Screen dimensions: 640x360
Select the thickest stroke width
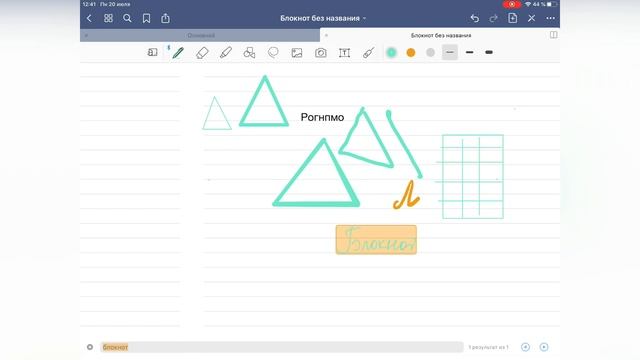(x=489, y=52)
